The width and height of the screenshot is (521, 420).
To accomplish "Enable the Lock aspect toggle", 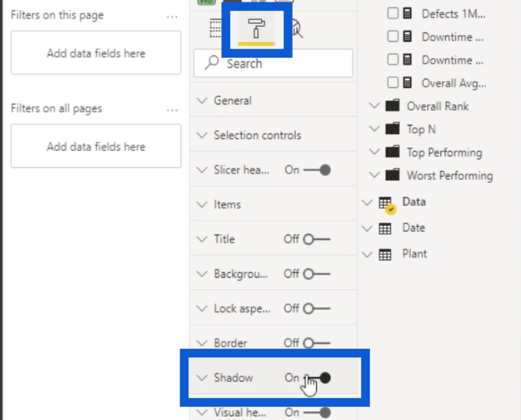I will (317, 309).
